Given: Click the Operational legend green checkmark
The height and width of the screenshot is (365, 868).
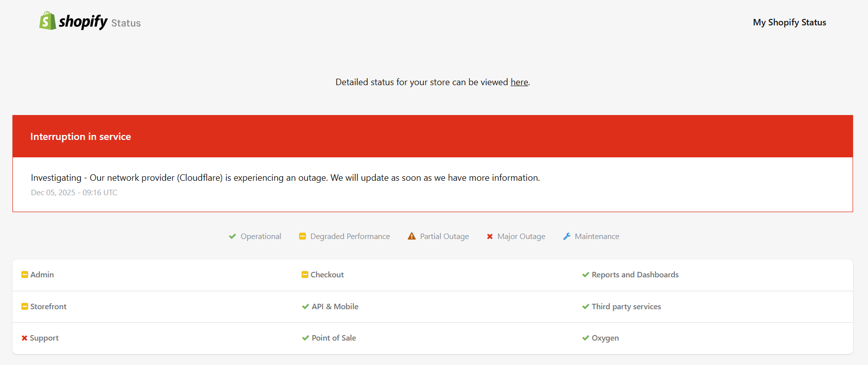Looking at the screenshot, I should click(232, 237).
